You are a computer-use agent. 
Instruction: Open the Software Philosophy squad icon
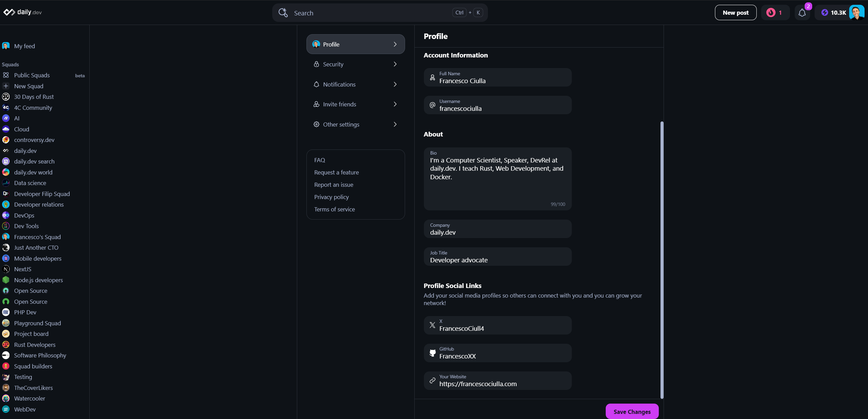pos(6,355)
